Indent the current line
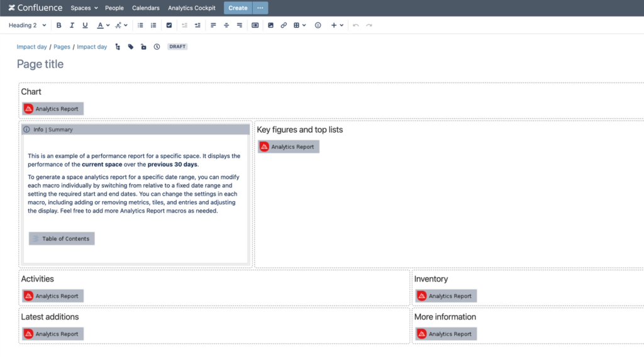This screenshot has height=359, width=644. [x=197, y=25]
